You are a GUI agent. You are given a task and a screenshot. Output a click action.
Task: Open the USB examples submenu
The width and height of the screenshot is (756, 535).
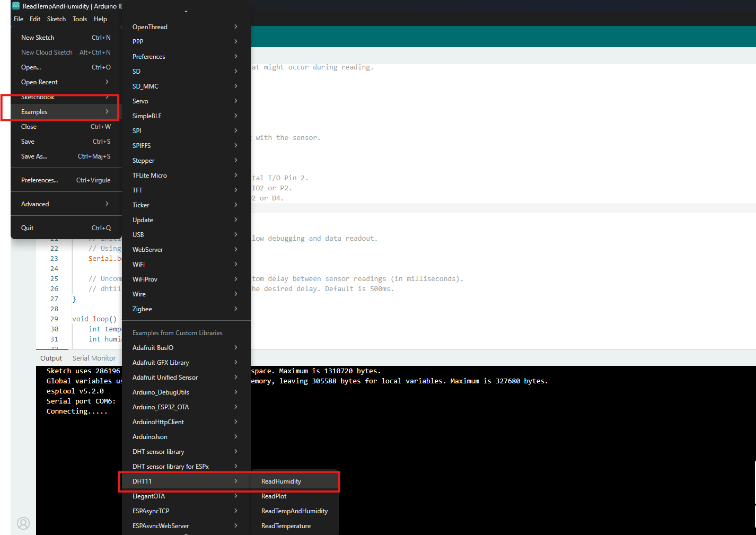coord(186,235)
